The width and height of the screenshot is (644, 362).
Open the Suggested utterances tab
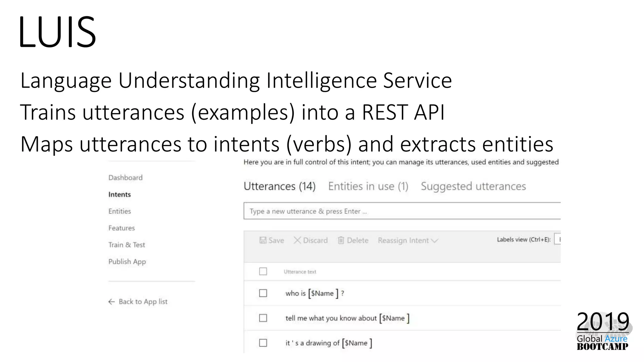tap(473, 186)
